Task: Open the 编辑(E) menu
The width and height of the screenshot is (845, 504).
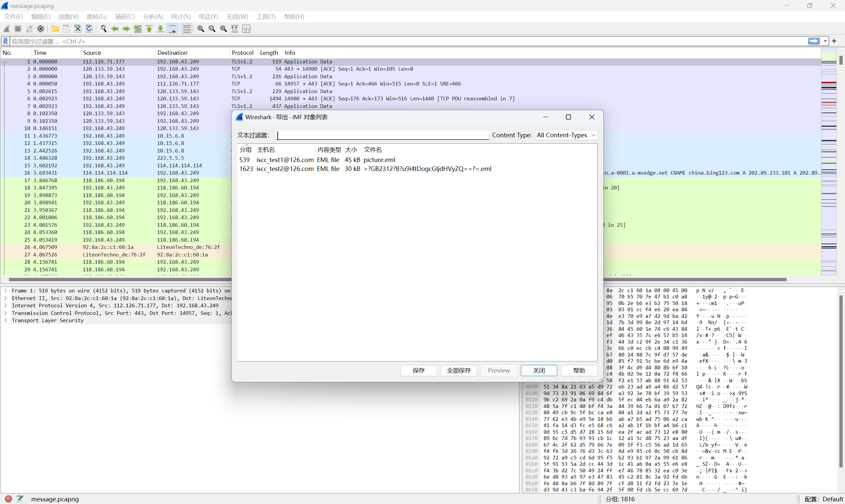Action: click(x=40, y=17)
